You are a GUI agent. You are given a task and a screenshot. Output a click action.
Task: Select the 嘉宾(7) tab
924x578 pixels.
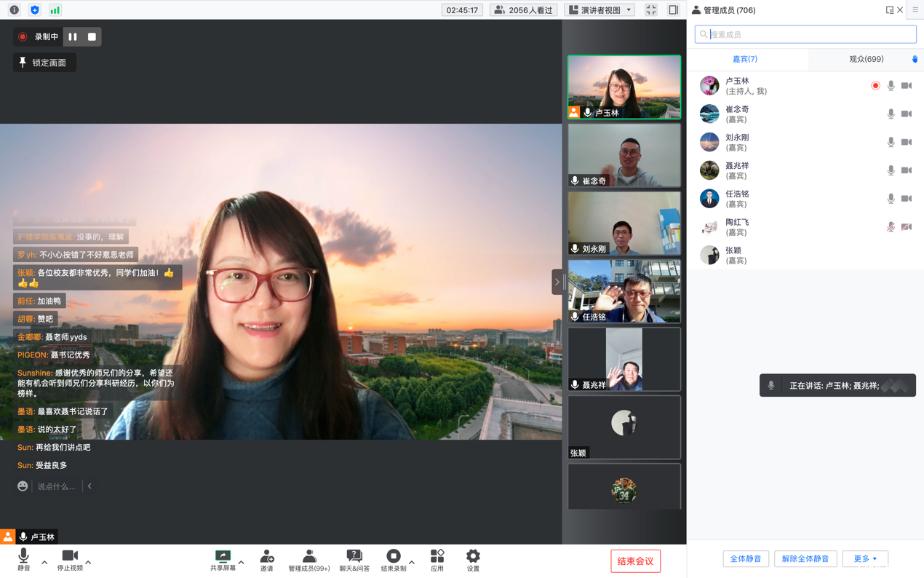pos(744,59)
